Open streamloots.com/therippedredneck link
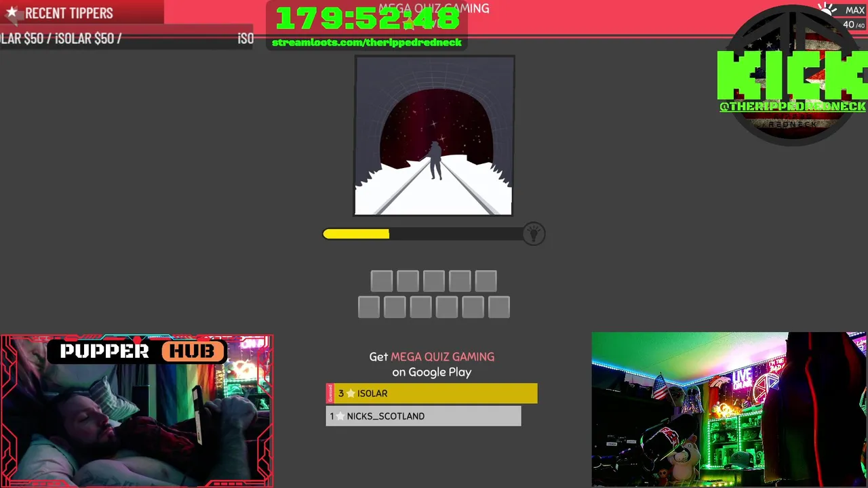 point(367,43)
